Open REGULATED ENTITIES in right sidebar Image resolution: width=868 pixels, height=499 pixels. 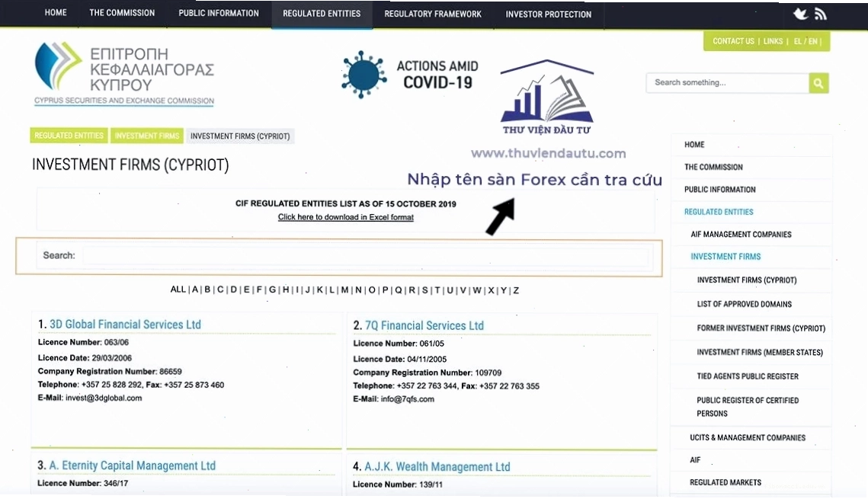719,212
